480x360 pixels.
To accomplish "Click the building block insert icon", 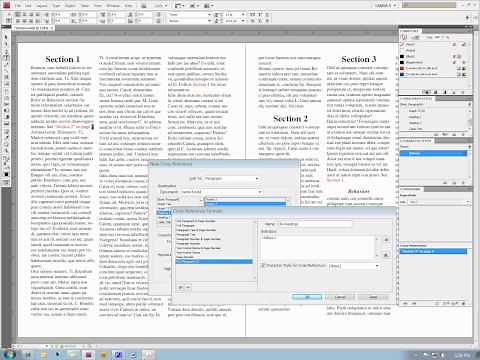I will tap(386, 240).
